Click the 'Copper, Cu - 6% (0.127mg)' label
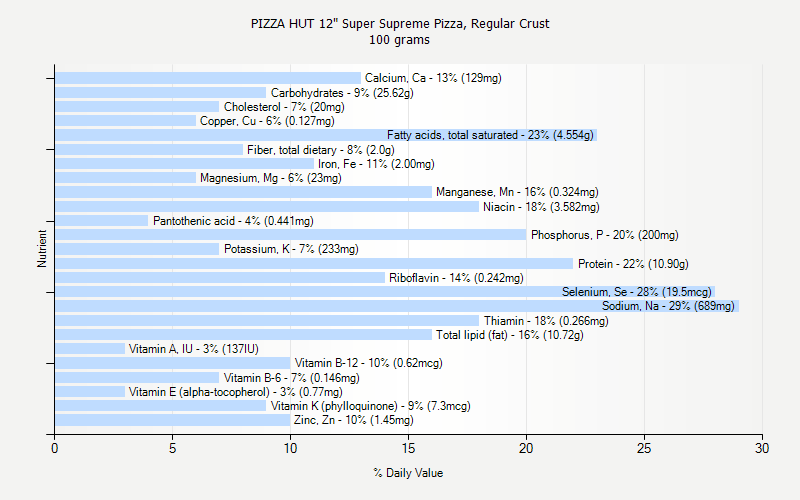 point(267,121)
